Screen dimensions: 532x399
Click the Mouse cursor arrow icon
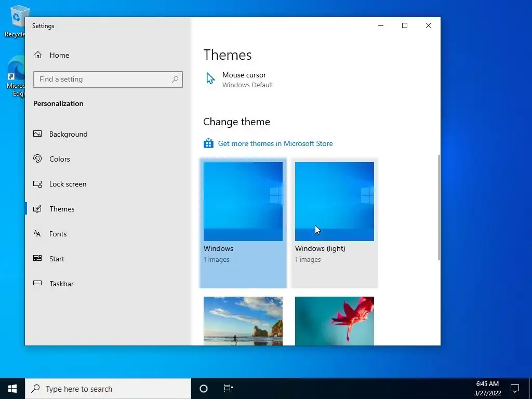tap(210, 78)
